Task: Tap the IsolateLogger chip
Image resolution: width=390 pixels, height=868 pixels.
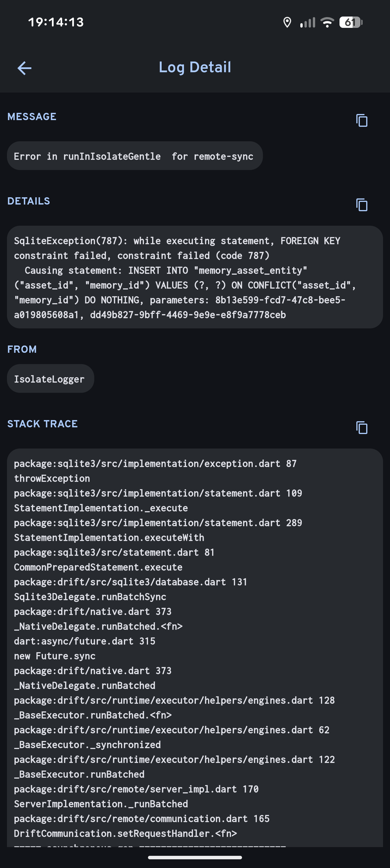Action: click(50, 379)
